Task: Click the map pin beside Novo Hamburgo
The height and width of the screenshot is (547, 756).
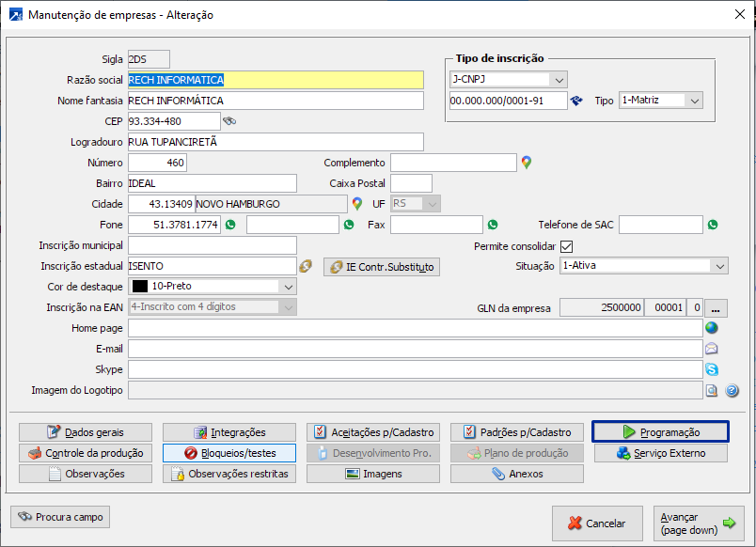Action: (357, 203)
